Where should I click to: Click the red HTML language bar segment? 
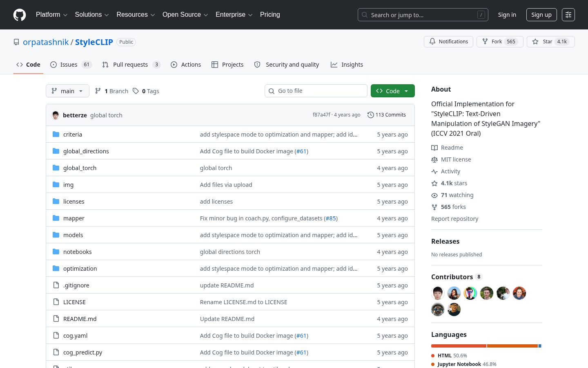(459, 346)
